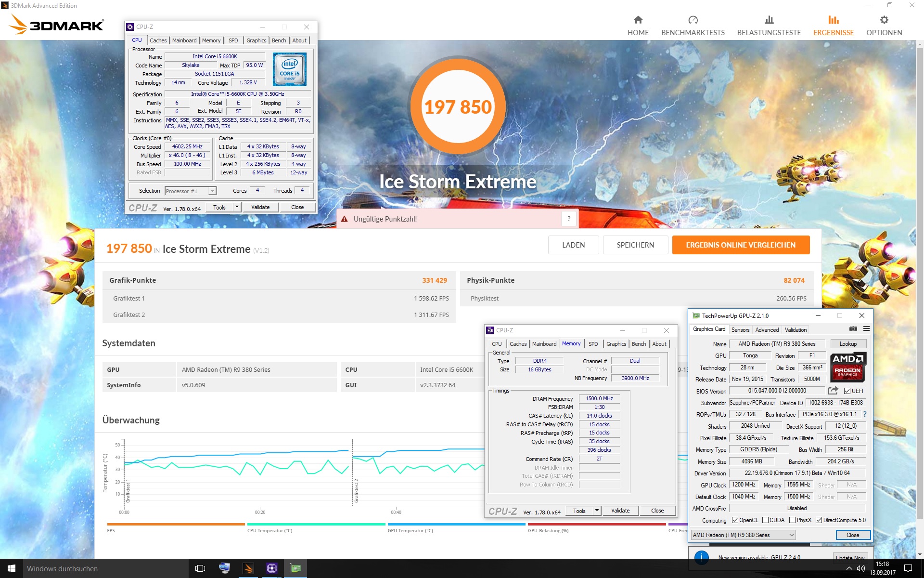Click the LADEN button
The image size is (924, 578).
(x=574, y=245)
